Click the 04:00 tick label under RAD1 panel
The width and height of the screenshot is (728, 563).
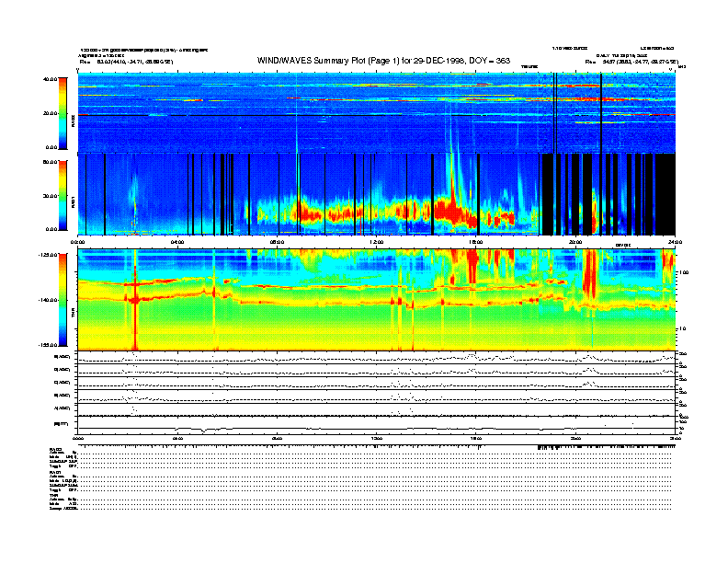177,242
